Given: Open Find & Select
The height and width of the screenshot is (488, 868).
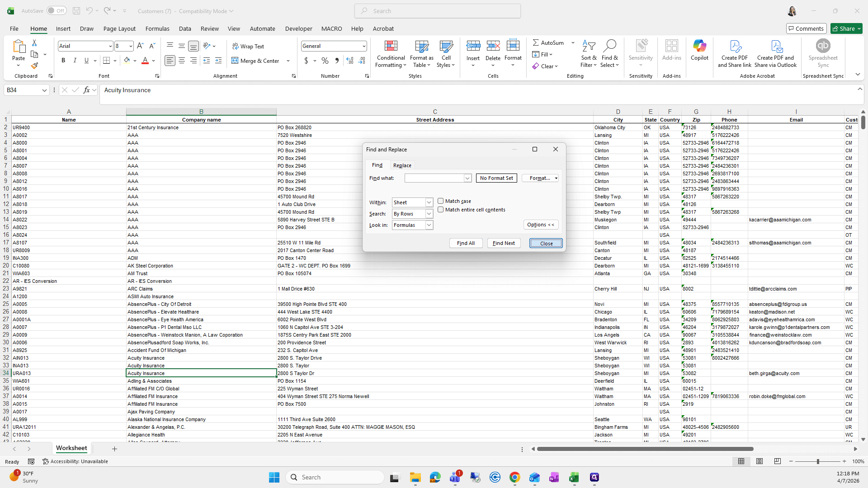Looking at the screenshot, I should click(x=609, y=54).
